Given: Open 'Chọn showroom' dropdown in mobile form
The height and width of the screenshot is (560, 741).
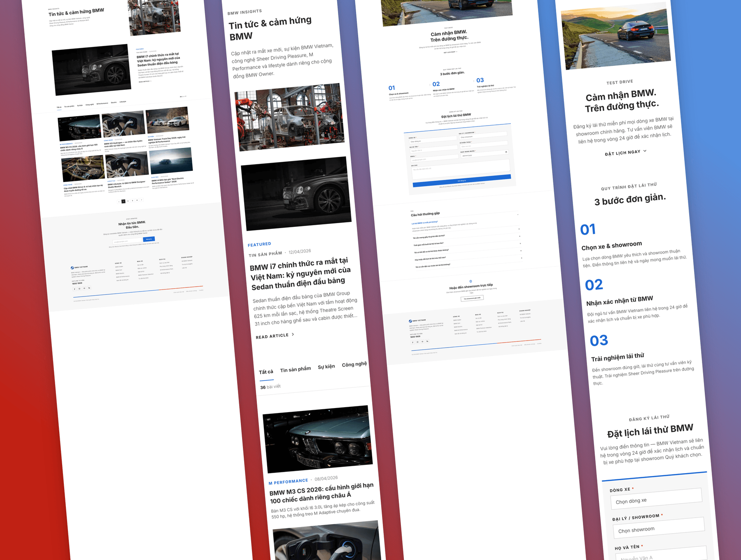Looking at the screenshot, I should pyautogui.click(x=659, y=527).
